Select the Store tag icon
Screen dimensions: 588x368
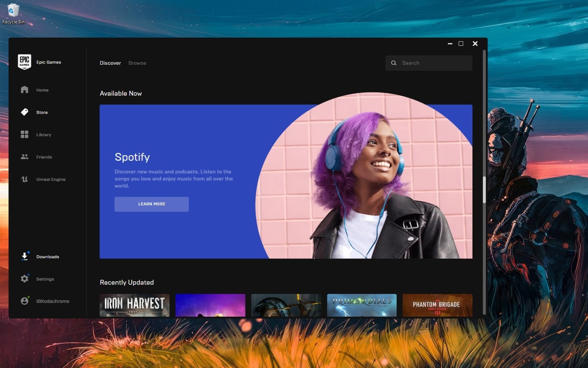click(x=25, y=112)
